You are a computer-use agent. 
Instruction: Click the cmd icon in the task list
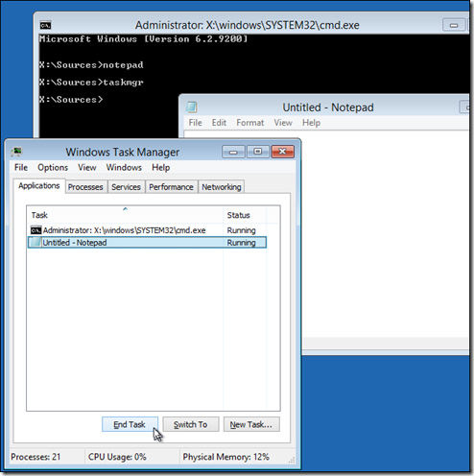[x=36, y=230]
